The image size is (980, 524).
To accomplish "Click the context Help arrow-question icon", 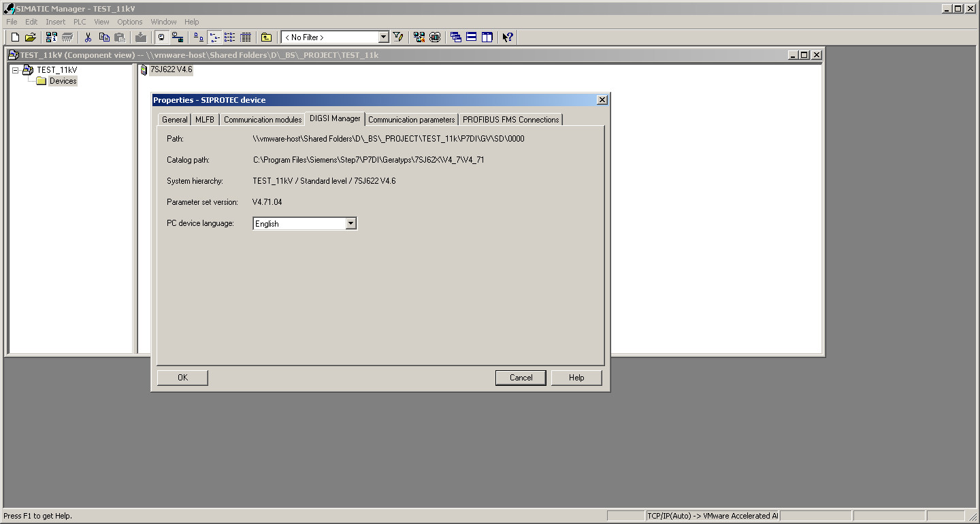I will point(508,37).
